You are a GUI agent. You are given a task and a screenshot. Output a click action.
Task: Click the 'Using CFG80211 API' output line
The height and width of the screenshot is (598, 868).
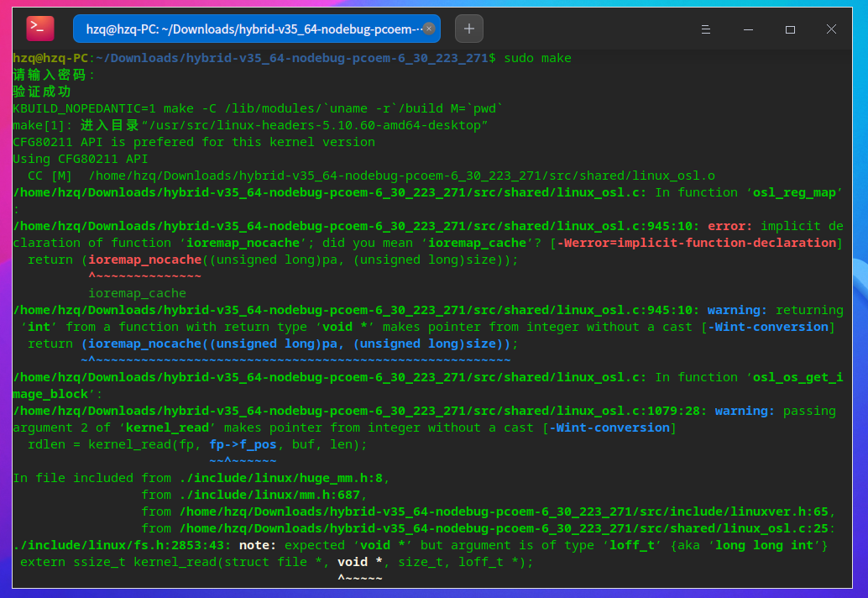(80, 159)
